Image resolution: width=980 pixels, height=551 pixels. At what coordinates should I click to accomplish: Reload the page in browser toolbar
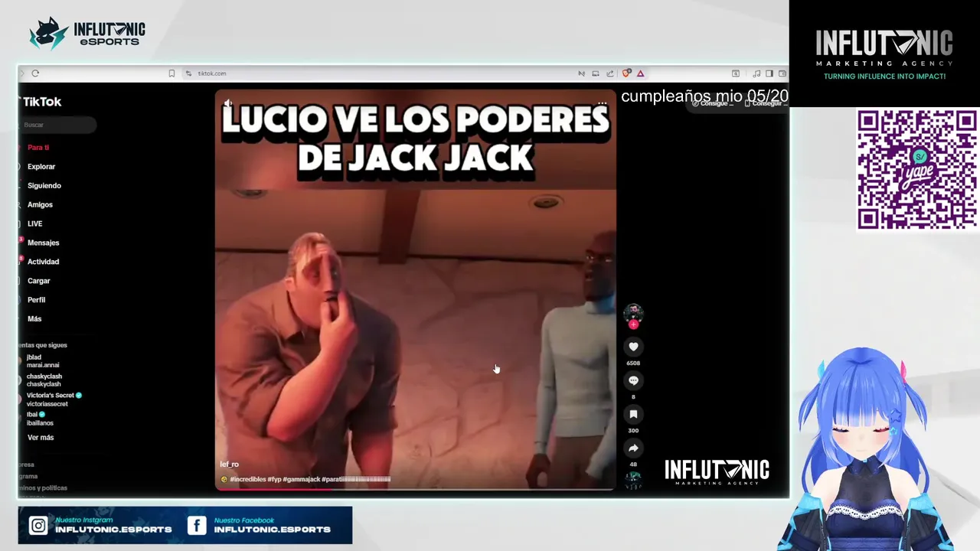[x=35, y=73]
